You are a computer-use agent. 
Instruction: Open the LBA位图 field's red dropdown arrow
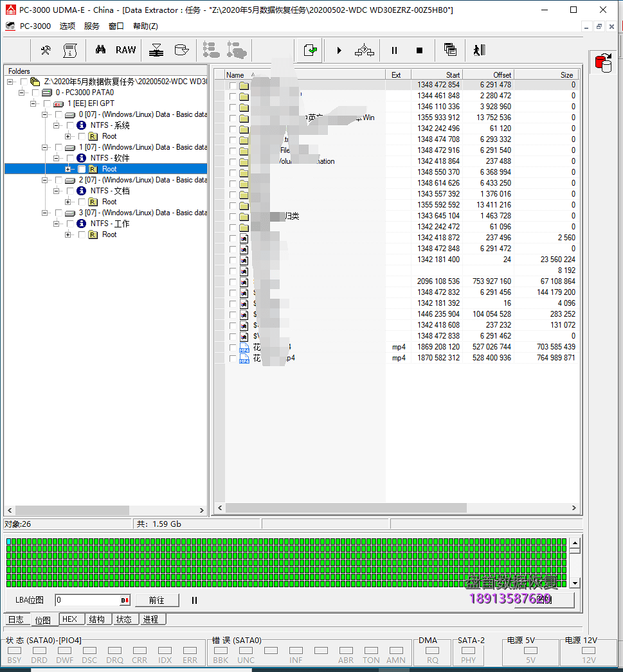(125, 601)
